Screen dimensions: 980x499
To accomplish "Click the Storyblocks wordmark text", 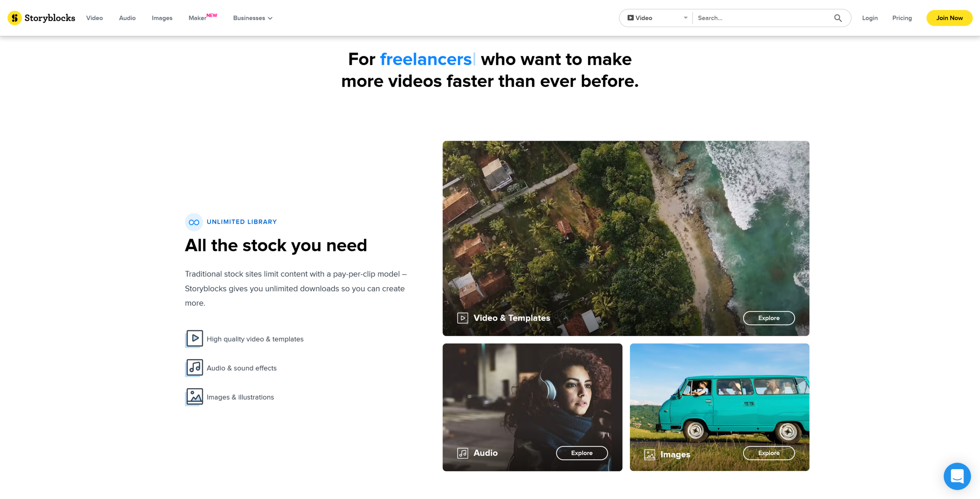I will point(50,18).
